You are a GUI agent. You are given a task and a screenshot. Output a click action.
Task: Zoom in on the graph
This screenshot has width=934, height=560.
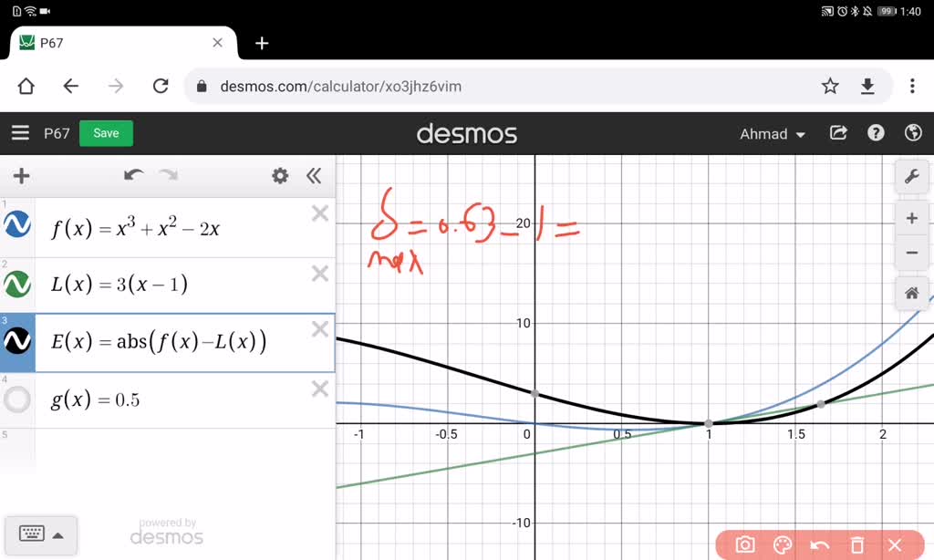(912, 218)
